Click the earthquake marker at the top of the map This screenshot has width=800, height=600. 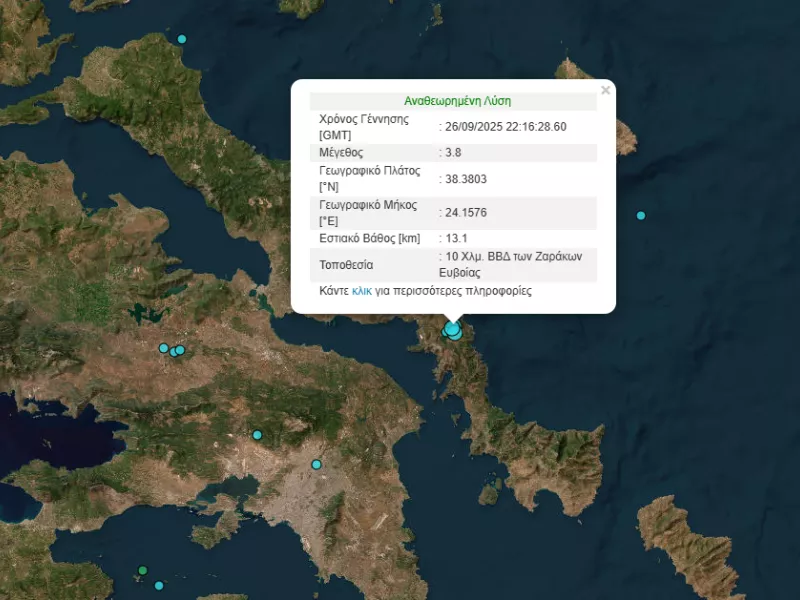(x=181, y=39)
